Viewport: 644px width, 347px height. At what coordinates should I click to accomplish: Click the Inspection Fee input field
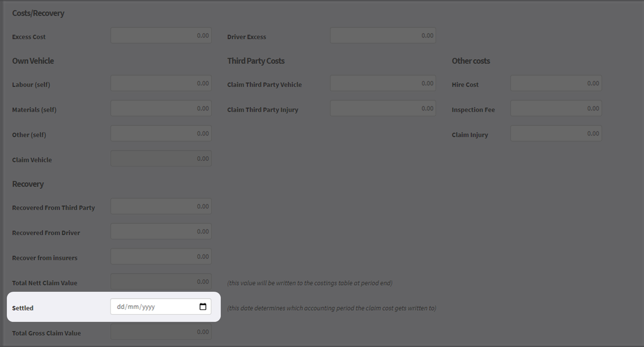click(556, 108)
